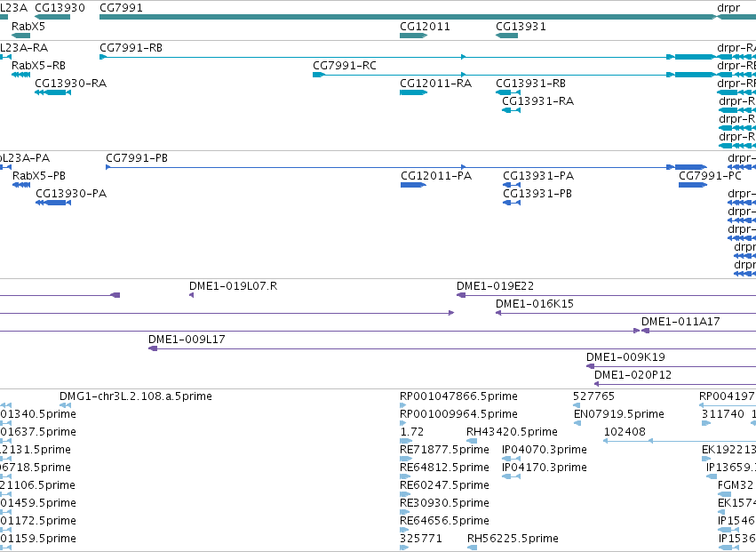Click the DME1-019L07.R clone marker
The width and height of the screenshot is (756, 552).
(191, 295)
